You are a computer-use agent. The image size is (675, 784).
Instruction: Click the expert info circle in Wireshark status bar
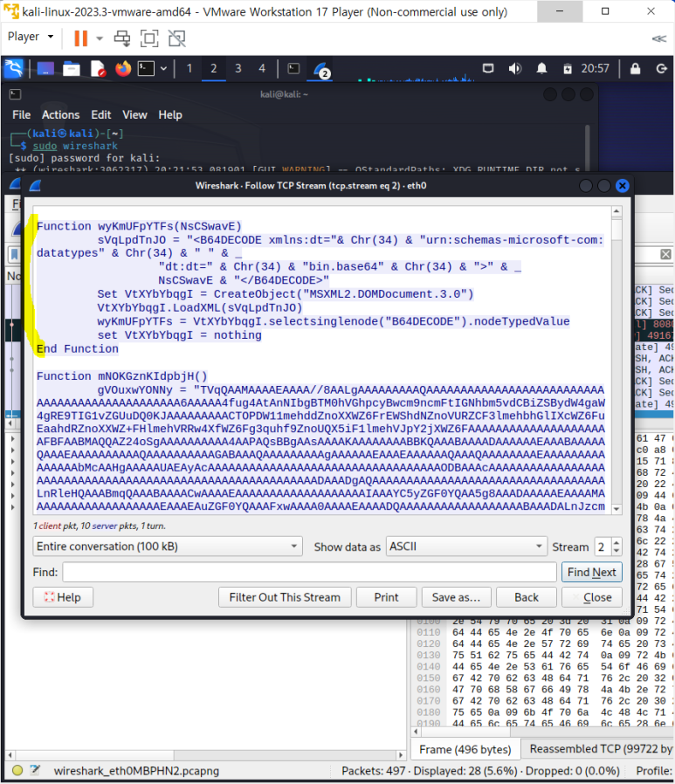[x=17, y=771]
